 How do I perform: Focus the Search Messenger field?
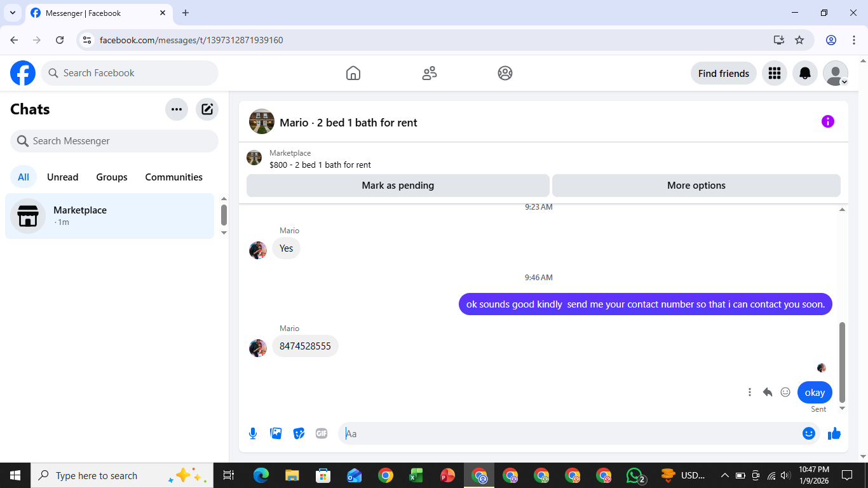tap(114, 141)
